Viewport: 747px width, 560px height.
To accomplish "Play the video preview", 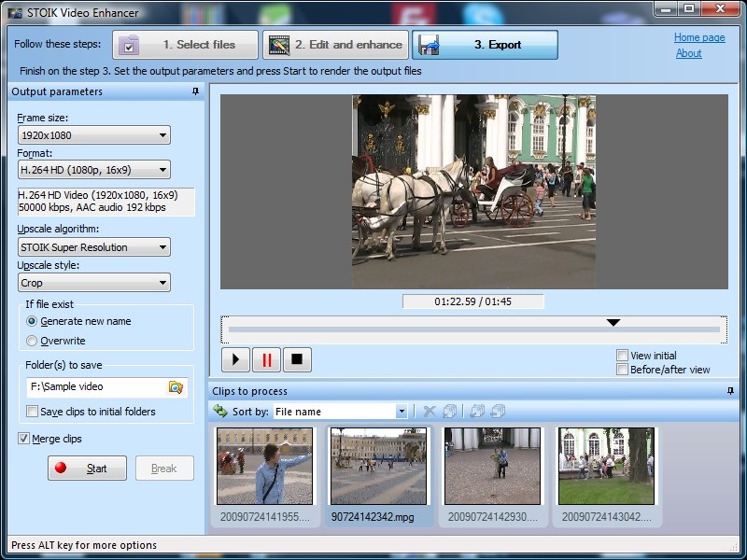I will pyautogui.click(x=235, y=359).
